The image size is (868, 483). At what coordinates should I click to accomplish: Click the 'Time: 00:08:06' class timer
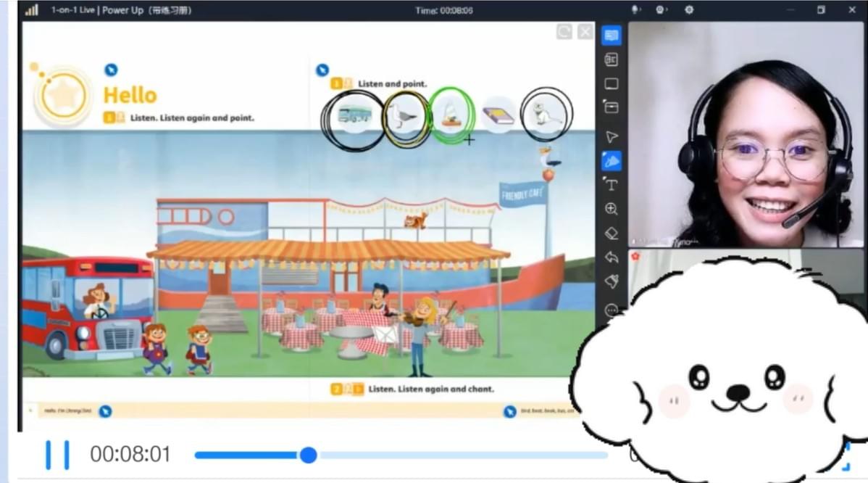coord(444,11)
